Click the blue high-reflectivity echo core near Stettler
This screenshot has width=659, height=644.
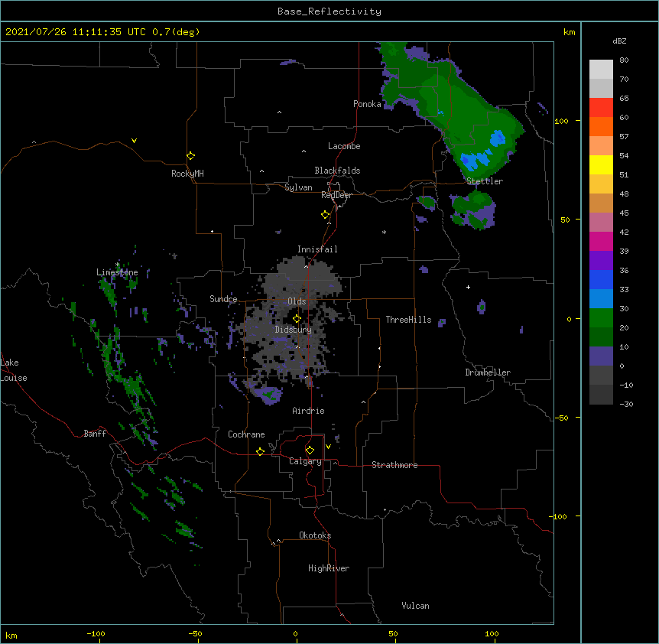476,160
